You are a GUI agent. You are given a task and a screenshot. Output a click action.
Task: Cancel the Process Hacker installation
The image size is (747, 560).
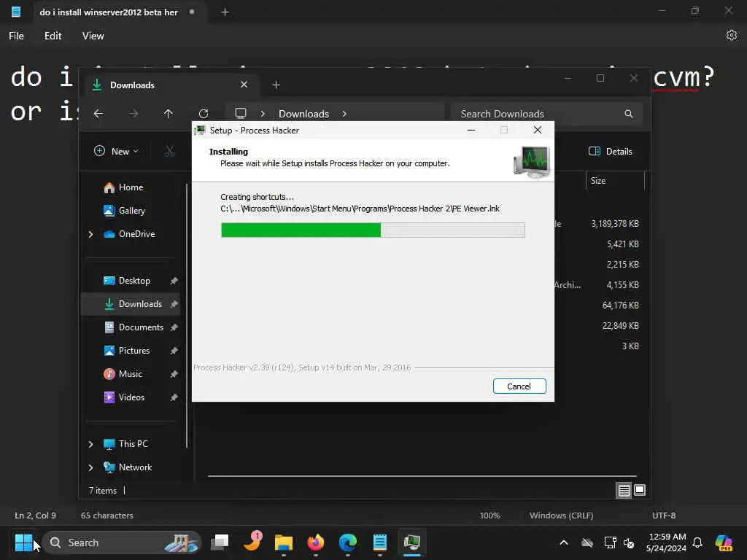click(x=519, y=386)
